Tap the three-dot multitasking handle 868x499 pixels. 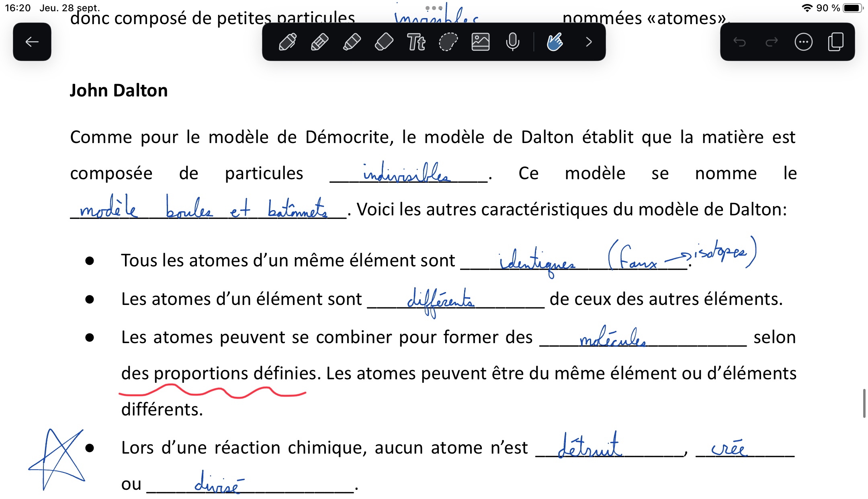(x=434, y=8)
